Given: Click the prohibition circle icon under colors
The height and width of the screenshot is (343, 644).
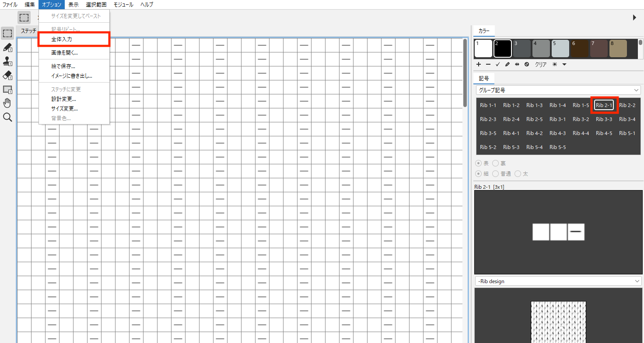Looking at the screenshot, I should [x=527, y=64].
